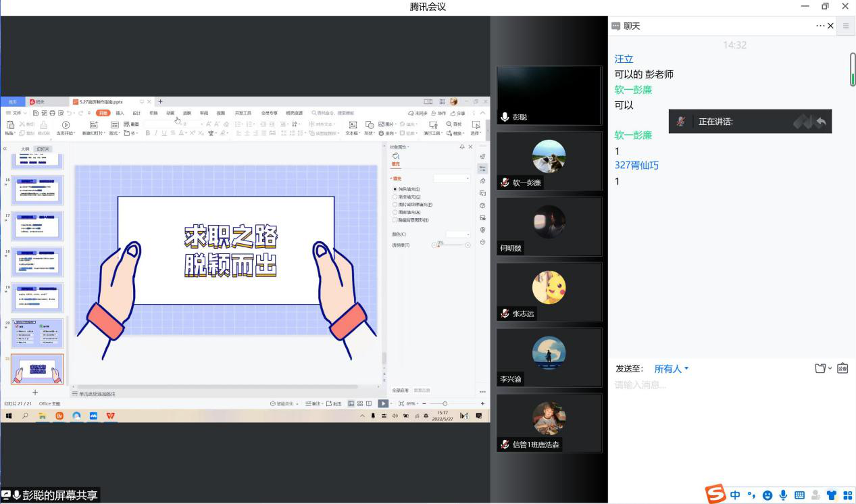Open the 颜色(C) color picker dropdown
856x504 pixels.
[457, 234]
